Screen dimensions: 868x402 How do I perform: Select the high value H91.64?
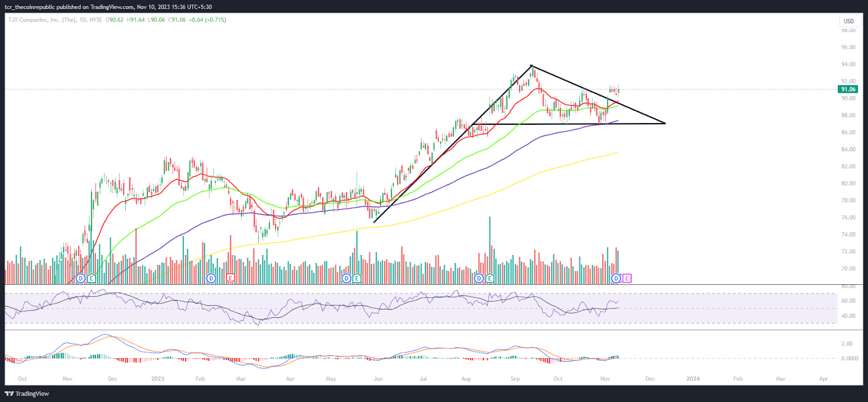click(x=136, y=20)
